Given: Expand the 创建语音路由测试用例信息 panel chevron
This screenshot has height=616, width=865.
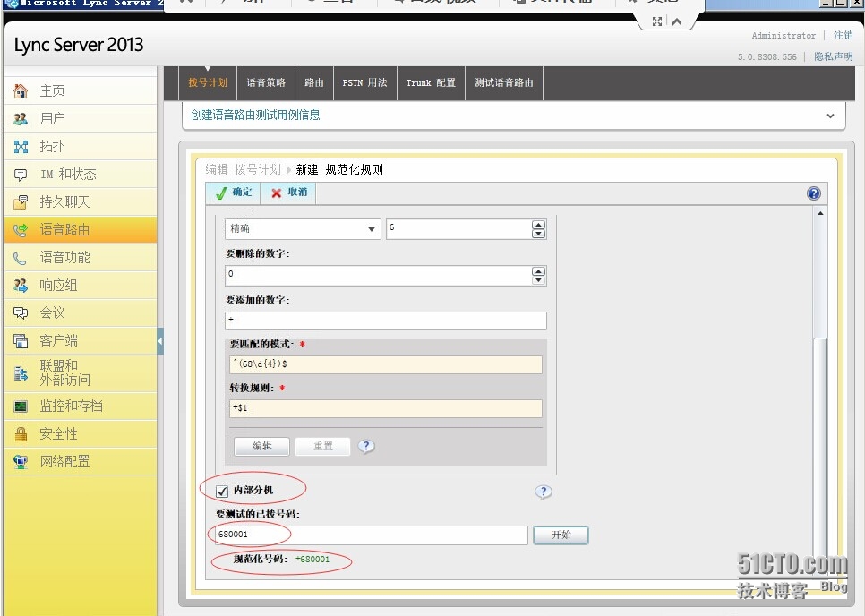Looking at the screenshot, I should [x=830, y=115].
